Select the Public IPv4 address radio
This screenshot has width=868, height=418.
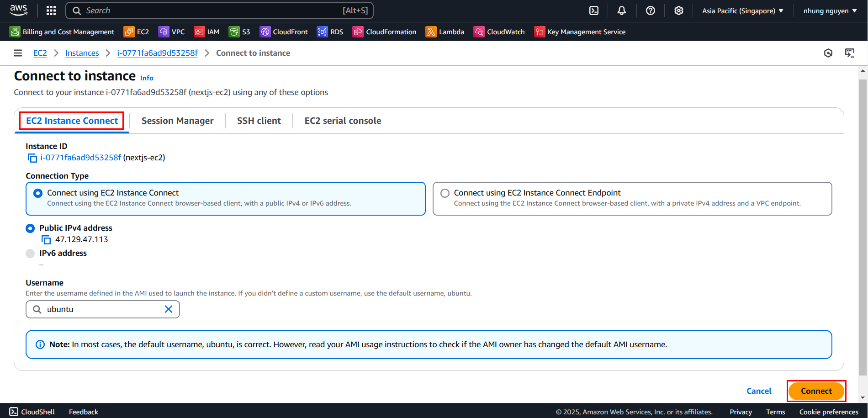click(30, 228)
